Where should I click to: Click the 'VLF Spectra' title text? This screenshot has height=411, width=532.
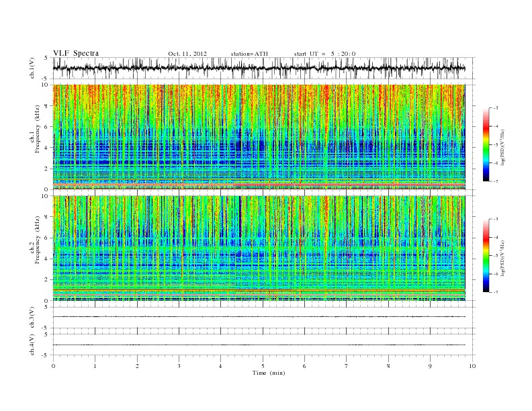coord(76,53)
